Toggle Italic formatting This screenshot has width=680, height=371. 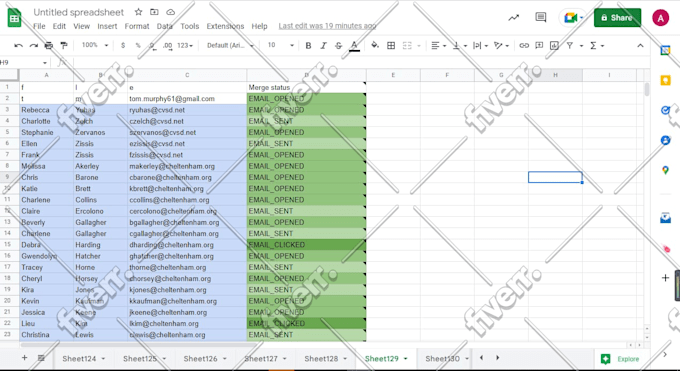click(324, 46)
